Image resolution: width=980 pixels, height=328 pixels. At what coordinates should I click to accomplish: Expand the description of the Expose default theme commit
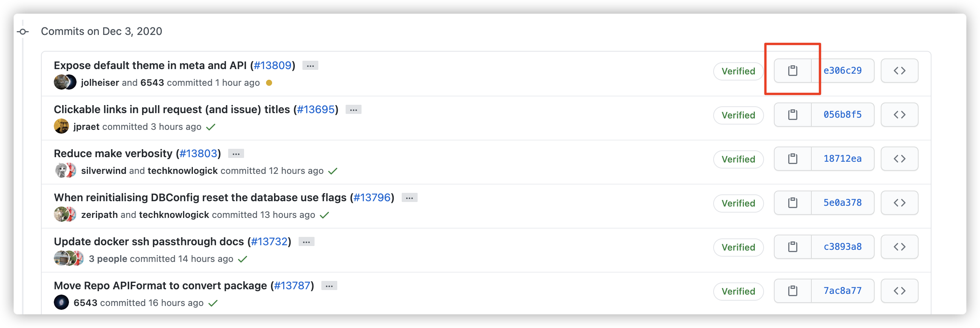(310, 65)
